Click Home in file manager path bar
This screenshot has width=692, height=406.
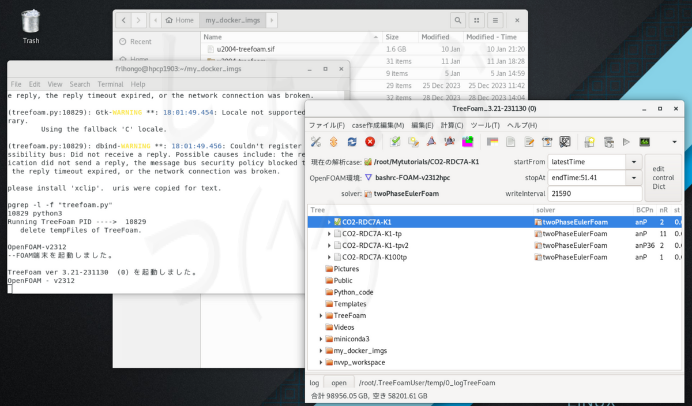tap(180, 20)
